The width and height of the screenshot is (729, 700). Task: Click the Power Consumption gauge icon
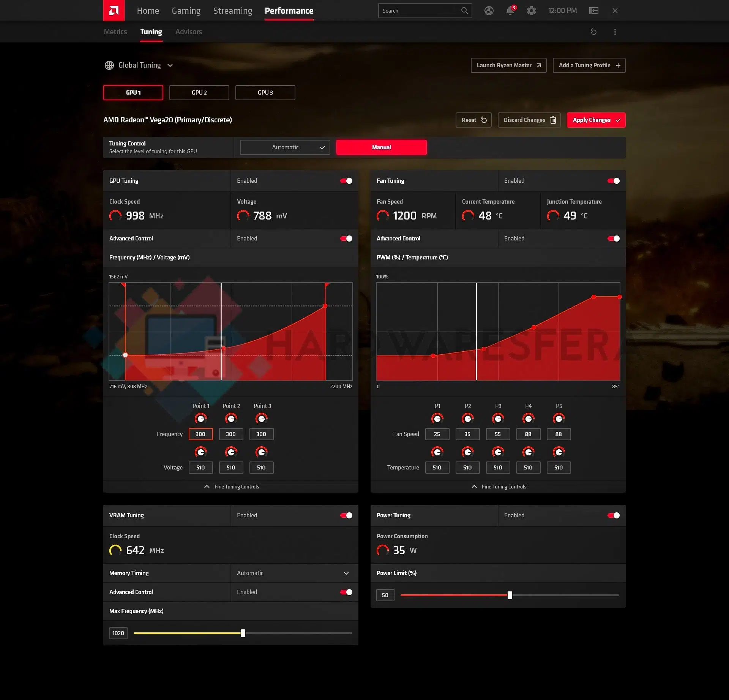[x=383, y=550]
